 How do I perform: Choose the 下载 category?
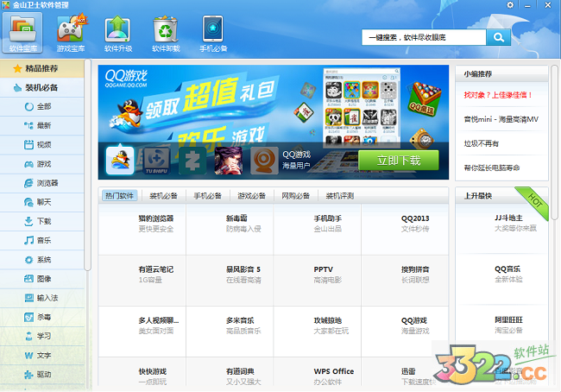(x=42, y=221)
